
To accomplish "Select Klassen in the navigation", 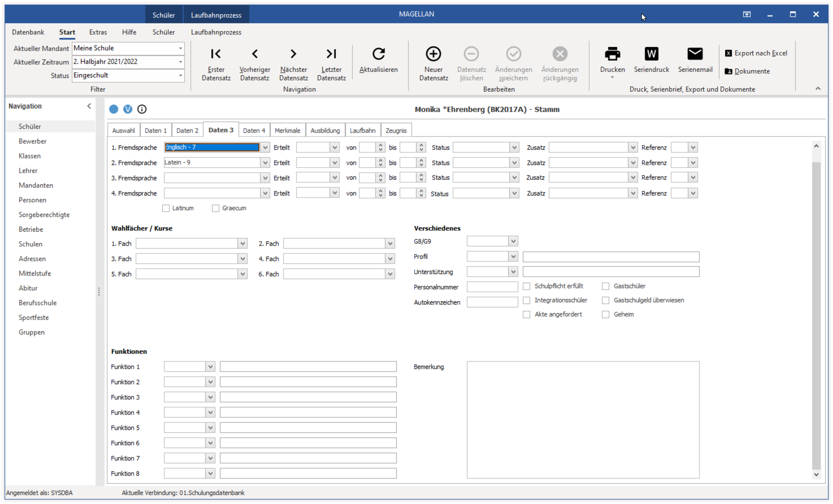I will point(29,156).
